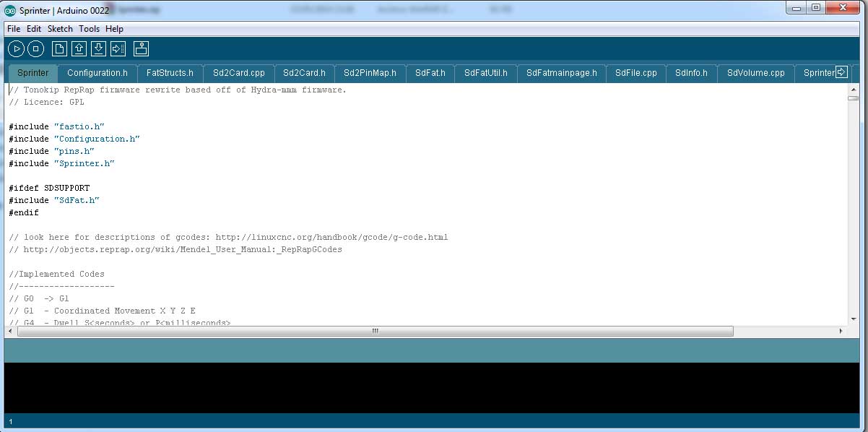The width and height of the screenshot is (868, 432).
Task: Select the Sd2Card.h tab
Action: pos(304,73)
